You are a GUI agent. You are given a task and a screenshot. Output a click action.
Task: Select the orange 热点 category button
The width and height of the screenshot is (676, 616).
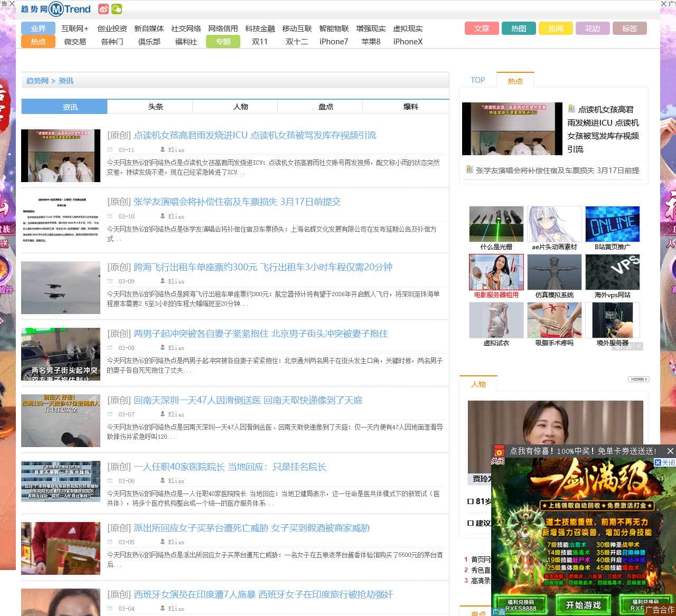point(38,42)
